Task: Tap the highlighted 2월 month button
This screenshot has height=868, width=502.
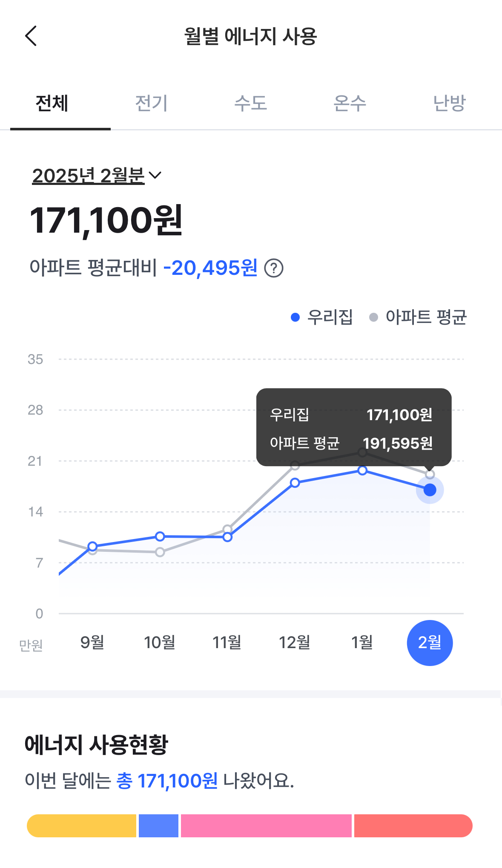Action: (x=430, y=643)
